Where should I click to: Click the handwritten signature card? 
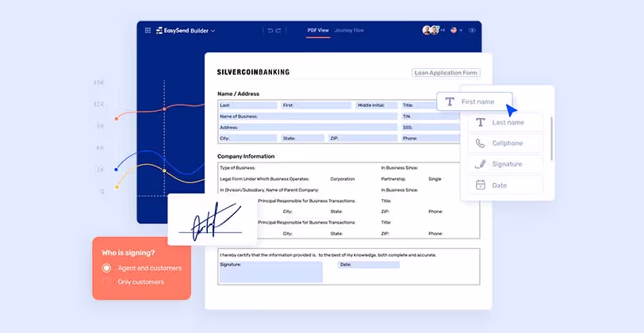(x=213, y=220)
